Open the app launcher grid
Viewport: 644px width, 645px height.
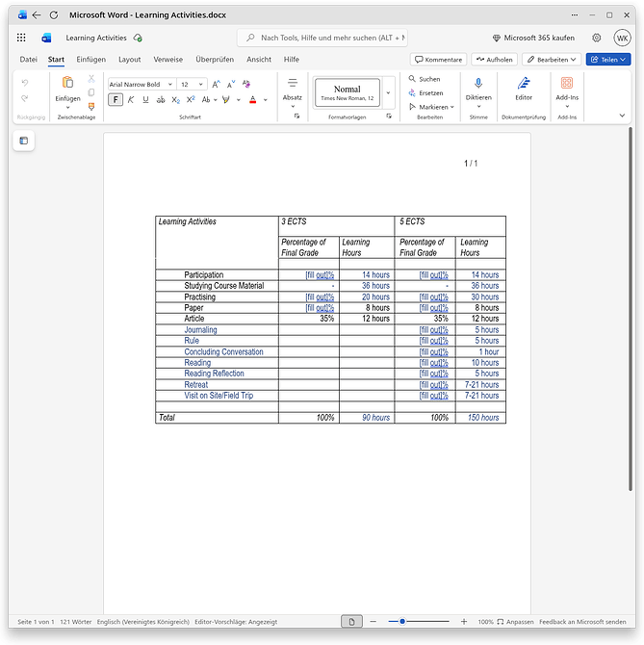click(21, 38)
